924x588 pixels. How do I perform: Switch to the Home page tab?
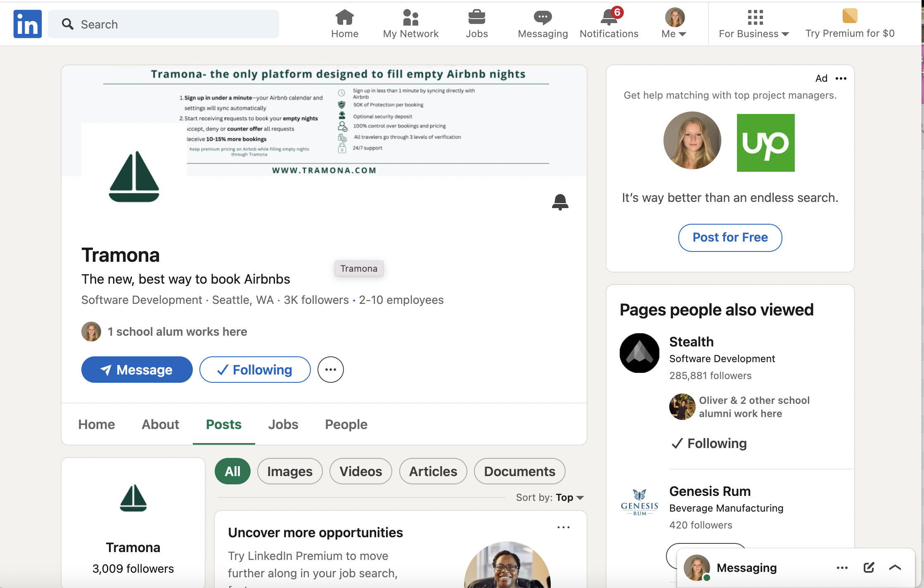pyautogui.click(x=97, y=424)
